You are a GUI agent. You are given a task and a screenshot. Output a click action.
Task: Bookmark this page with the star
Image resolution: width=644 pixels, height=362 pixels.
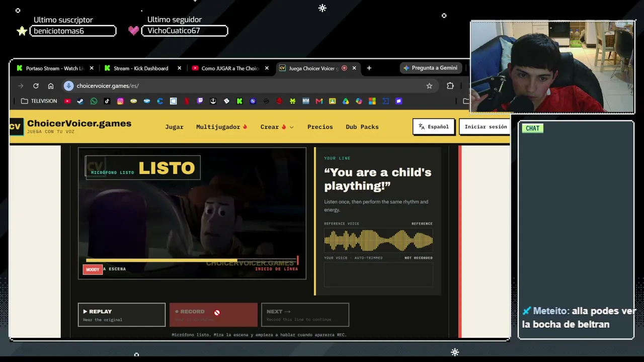[x=429, y=86]
